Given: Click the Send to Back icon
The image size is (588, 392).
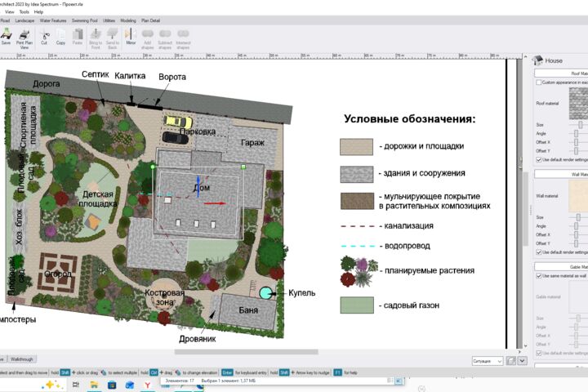Looking at the screenshot, I should (x=113, y=34).
